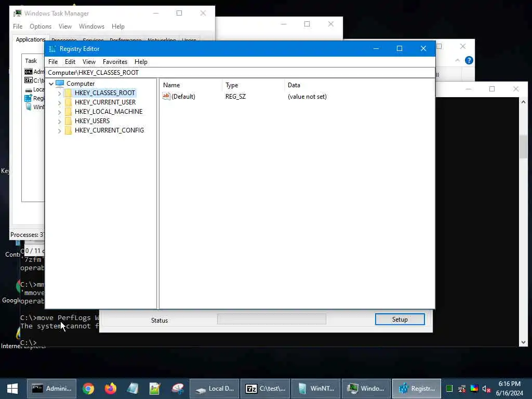Viewport: 532px width, 399px height.
Task: Open Administrator command prompt taskbar button
Action: [51, 389]
